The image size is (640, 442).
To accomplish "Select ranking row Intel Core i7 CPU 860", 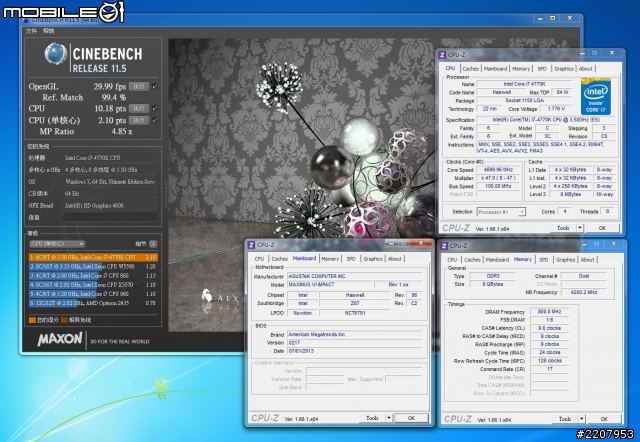I will click(x=93, y=275).
